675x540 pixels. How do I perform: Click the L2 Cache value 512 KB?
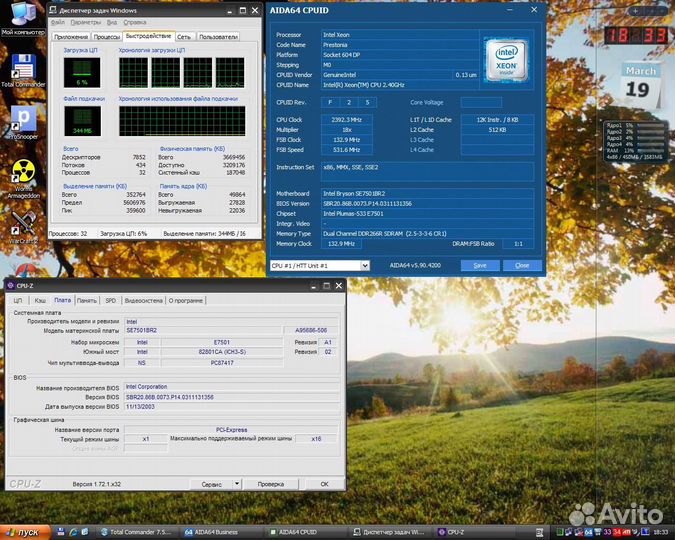tap(497, 130)
